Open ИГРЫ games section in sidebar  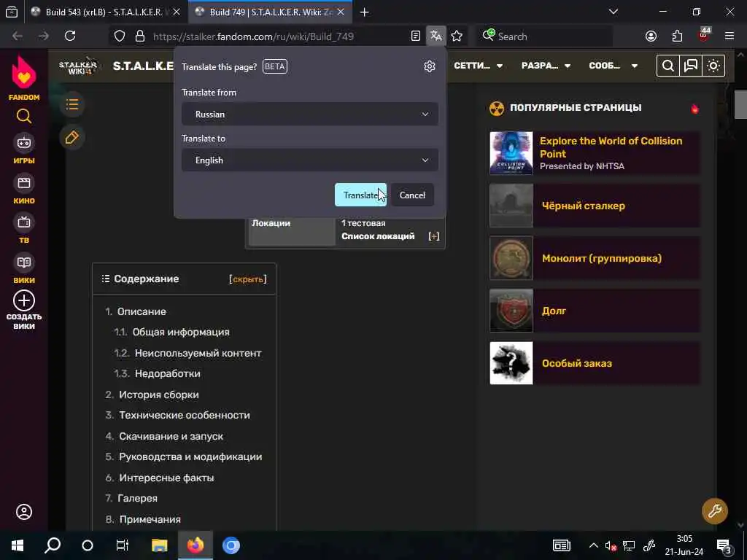click(24, 149)
